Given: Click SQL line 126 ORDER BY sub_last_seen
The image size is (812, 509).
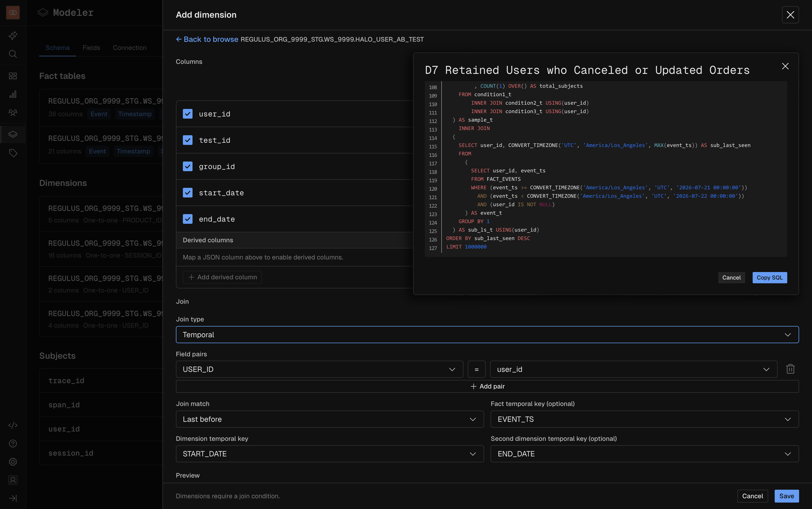Looking at the screenshot, I should pyautogui.click(x=488, y=238).
